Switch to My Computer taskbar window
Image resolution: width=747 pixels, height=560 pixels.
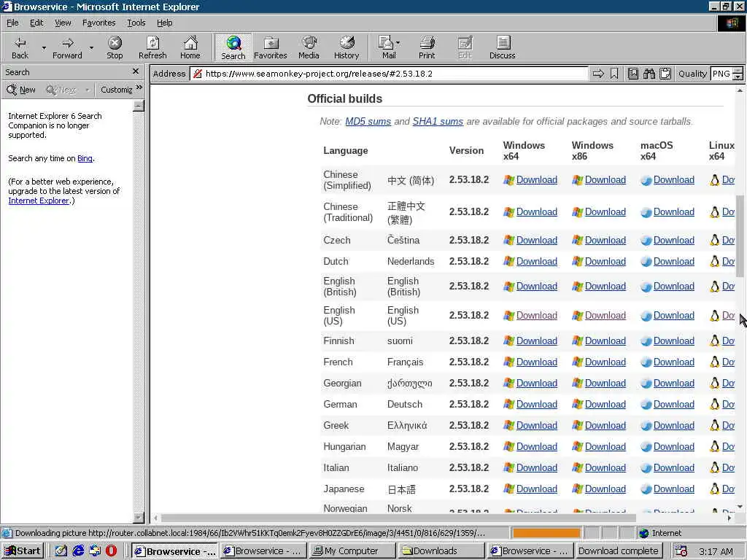point(352,551)
